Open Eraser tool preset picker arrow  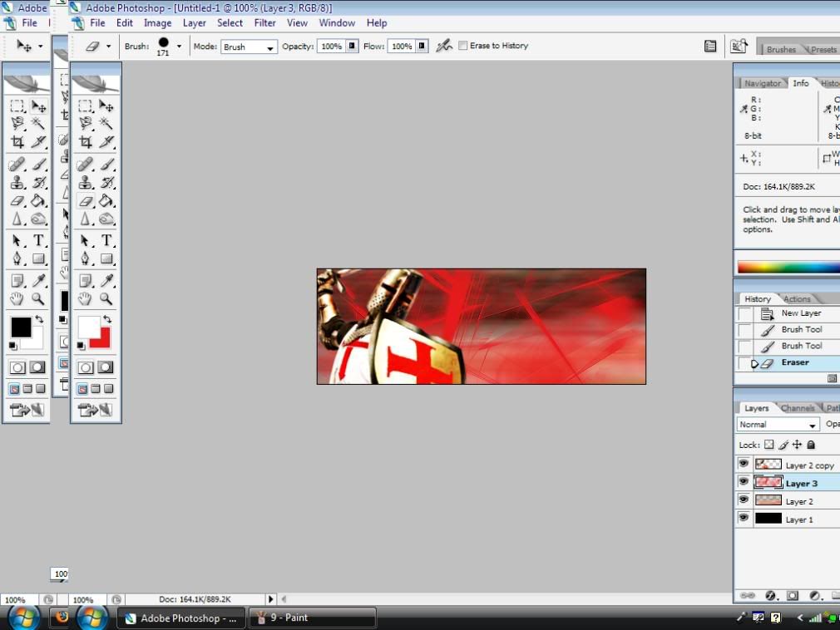point(109,47)
